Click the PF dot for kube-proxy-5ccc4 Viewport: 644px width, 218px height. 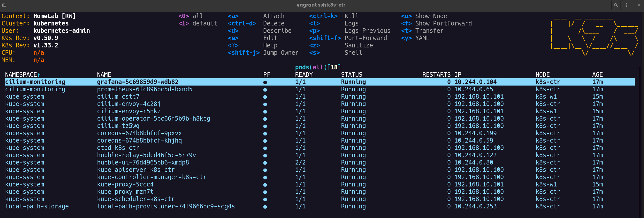(265, 185)
